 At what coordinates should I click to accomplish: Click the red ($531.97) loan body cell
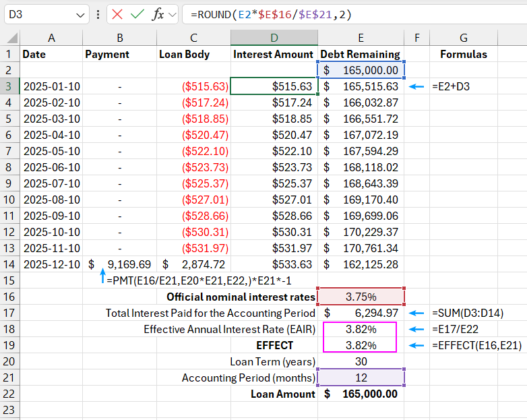(193, 248)
